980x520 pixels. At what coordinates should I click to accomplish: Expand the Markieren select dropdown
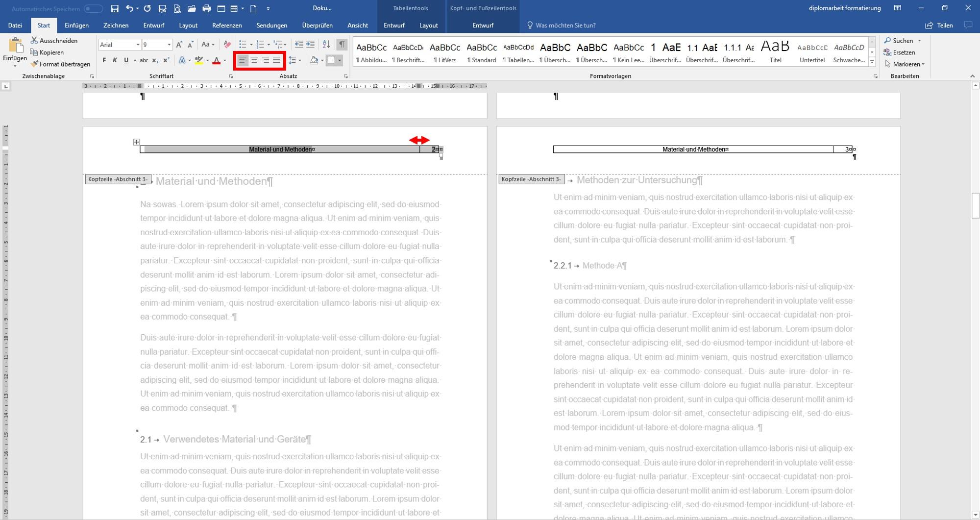923,64
